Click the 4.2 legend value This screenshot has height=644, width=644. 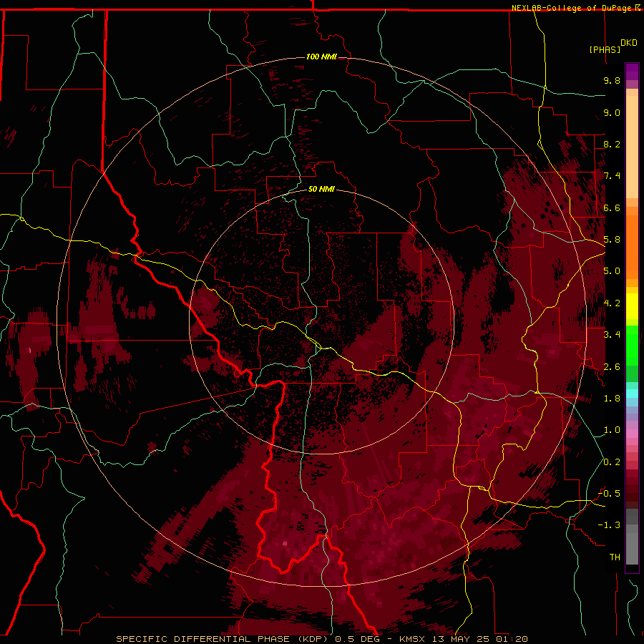coord(612,303)
